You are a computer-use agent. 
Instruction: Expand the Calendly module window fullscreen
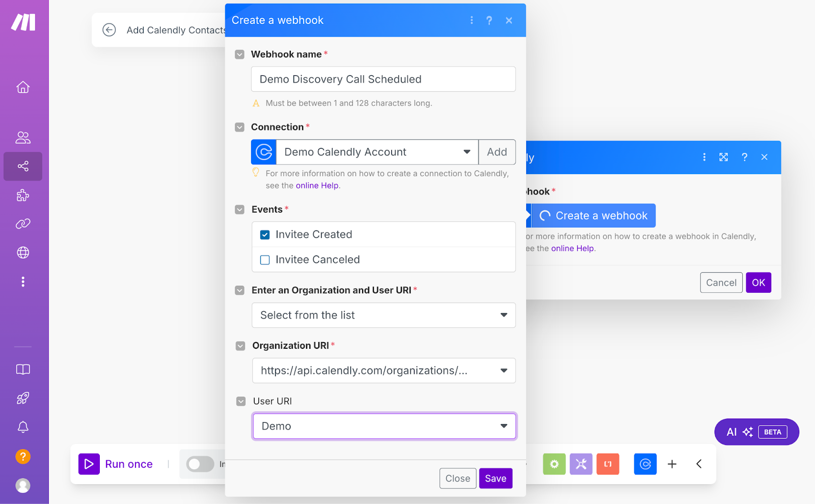click(x=724, y=157)
